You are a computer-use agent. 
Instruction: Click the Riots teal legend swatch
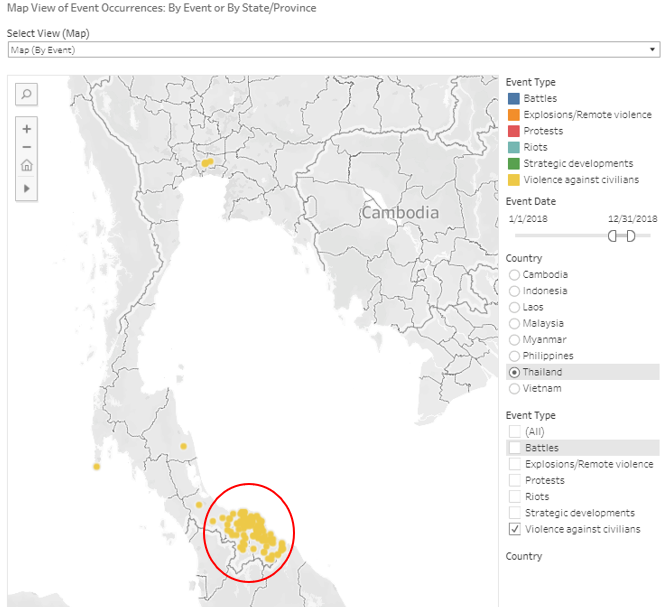tap(513, 147)
